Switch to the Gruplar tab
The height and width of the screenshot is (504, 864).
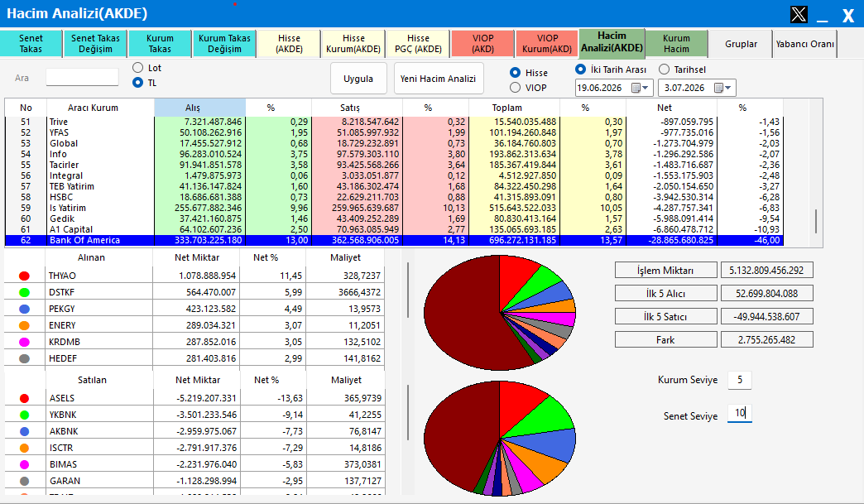pyautogui.click(x=741, y=44)
